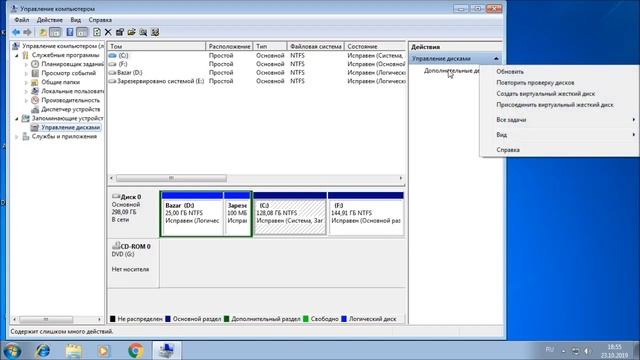Refresh the disk list with the toolbar icon
Screen dimensions: 640x360
97,32
